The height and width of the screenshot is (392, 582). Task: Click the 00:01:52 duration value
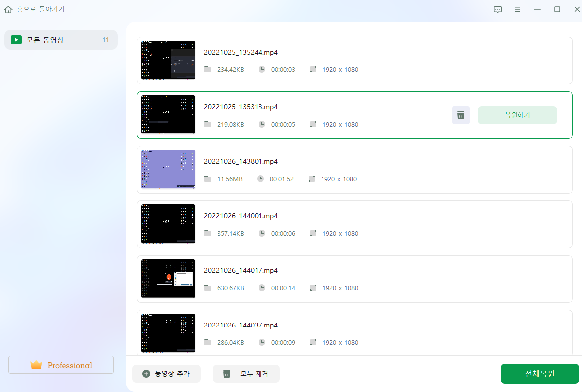coord(282,179)
